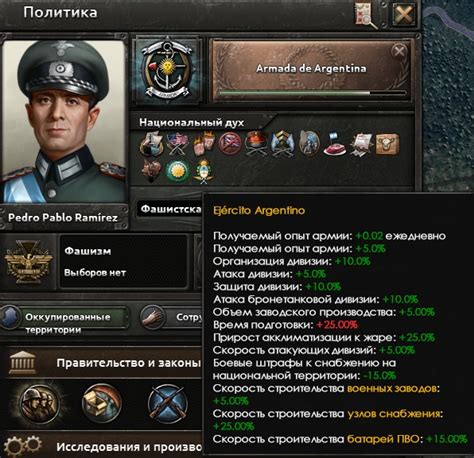Click the beef steak with flag spirit
This screenshot has height=458, width=474.
[x=334, y=144]
